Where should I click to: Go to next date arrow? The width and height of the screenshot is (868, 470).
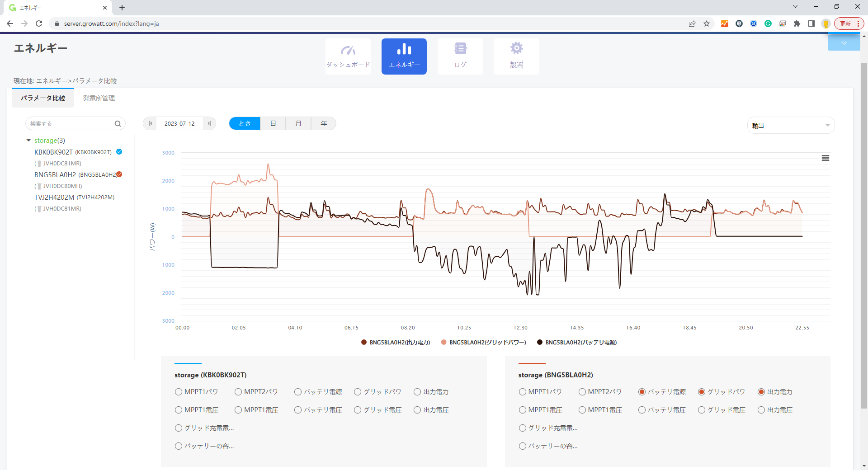pos(209,124)
